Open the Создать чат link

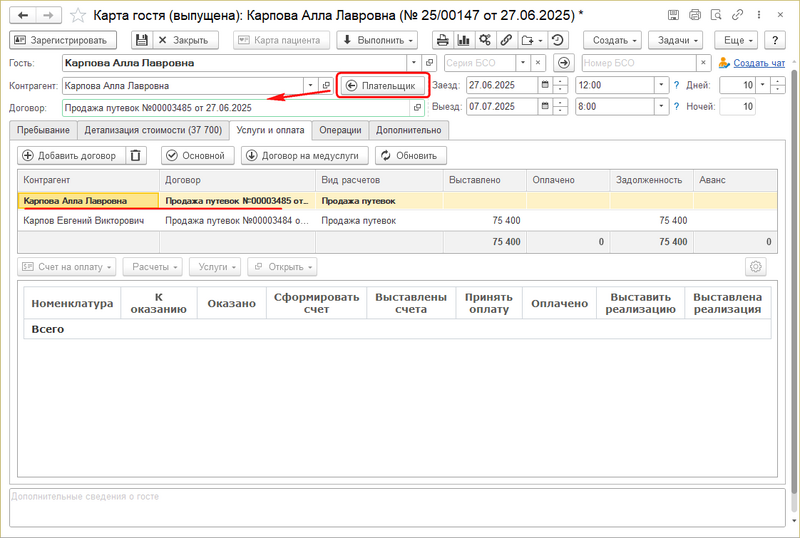760,63
